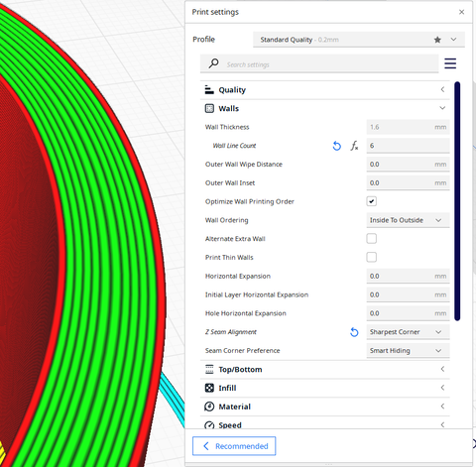Screen dimensions: 476x467
Task: Edit the Outer Wall Inset value
Action: pyautogui.click(x=408, y=182)
